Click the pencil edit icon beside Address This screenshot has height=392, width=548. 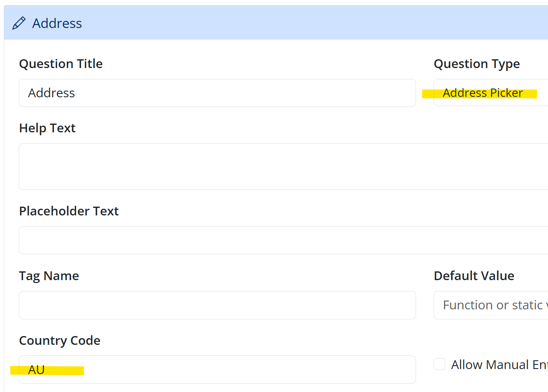point(19,23)
